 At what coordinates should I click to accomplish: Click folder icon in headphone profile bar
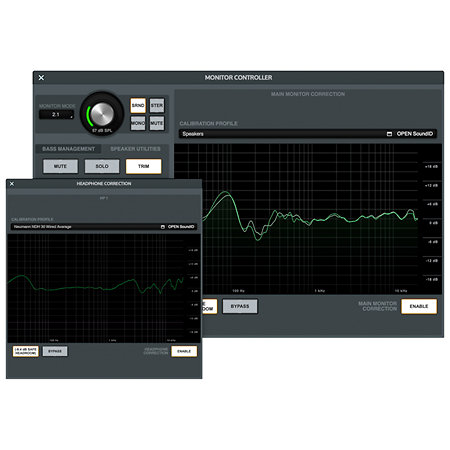tap(163, 227)
